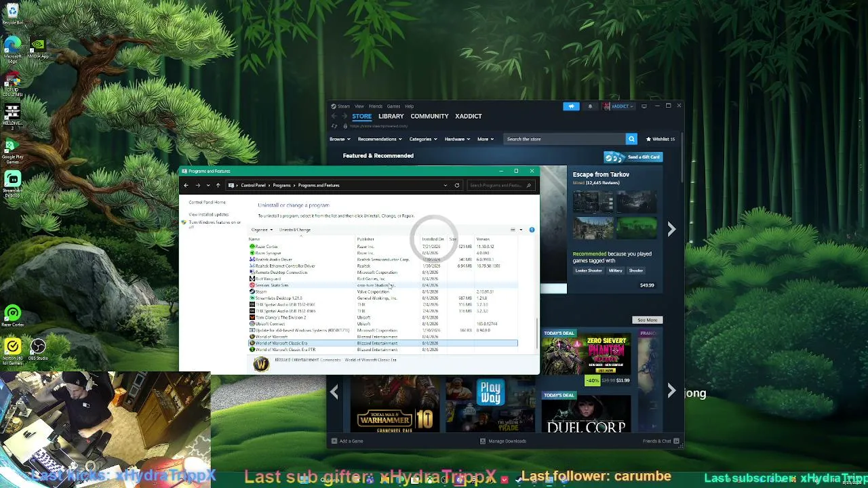Screen dimensions: 868x488
Task: Open the Steam Wishlist link
Action: 660,139
